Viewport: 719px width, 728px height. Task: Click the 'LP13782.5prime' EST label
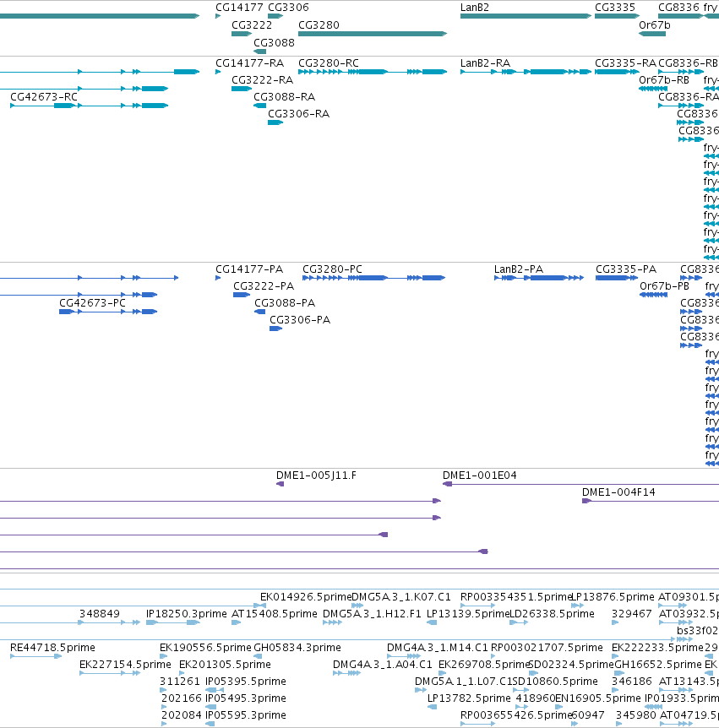[469, 698]
